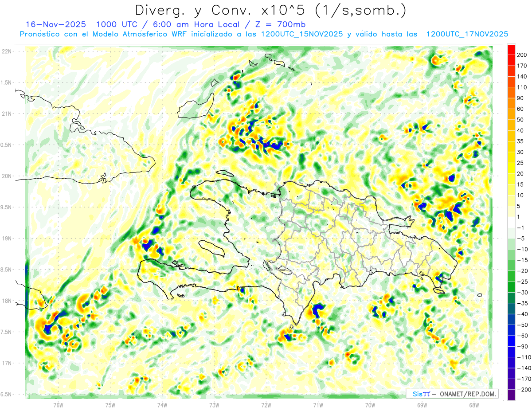The height and width of the screenshot is (411, 532).
Task: Click the "140" color scale value
Action: pos(522,77)
